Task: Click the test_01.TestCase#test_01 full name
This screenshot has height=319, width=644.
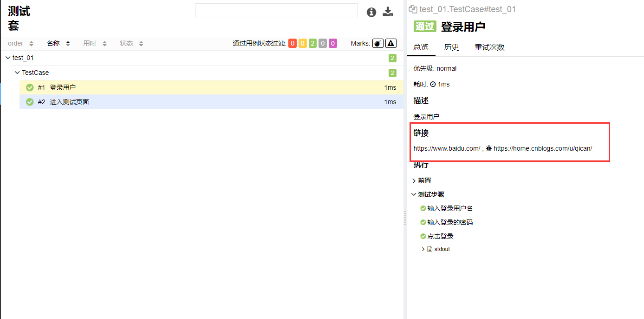Action: pos(468,9)
